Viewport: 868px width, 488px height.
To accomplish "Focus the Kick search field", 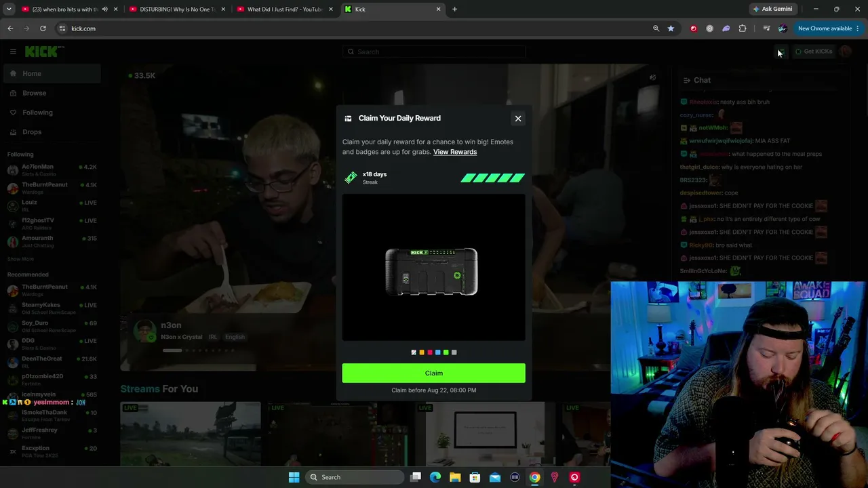I will [434, 52].
